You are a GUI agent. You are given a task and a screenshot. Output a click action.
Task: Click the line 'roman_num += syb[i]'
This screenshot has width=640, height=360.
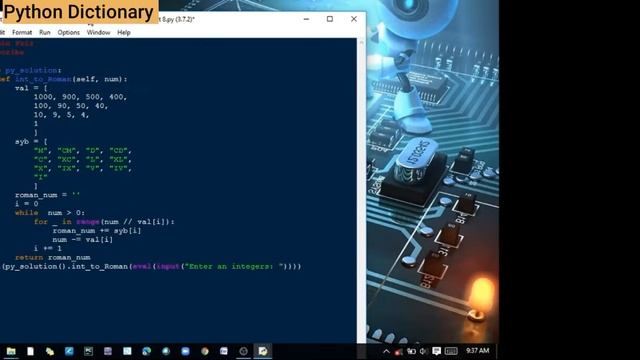point(97,231)
